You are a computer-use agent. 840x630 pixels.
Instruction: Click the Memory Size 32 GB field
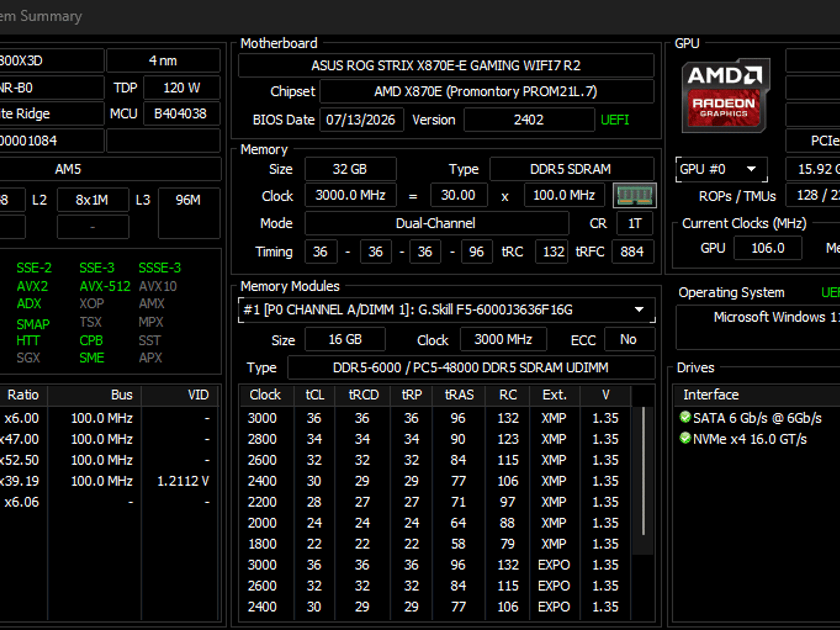click(350, 169)
